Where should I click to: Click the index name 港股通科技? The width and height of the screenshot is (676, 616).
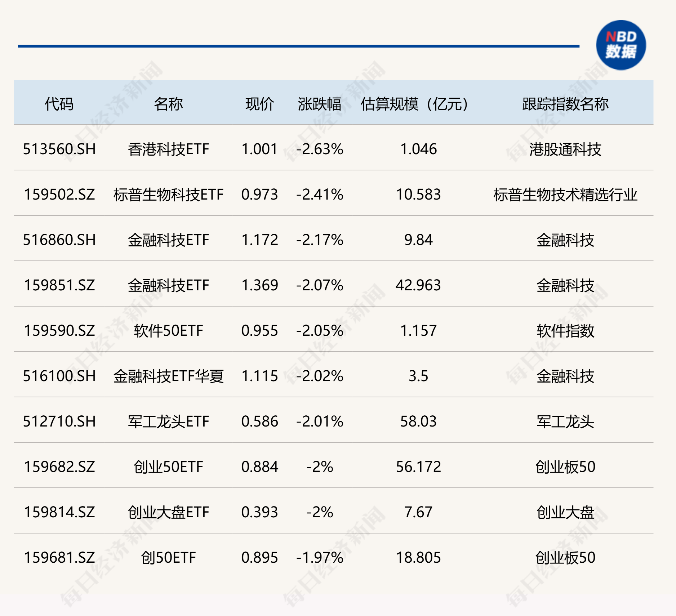point(565,149)
